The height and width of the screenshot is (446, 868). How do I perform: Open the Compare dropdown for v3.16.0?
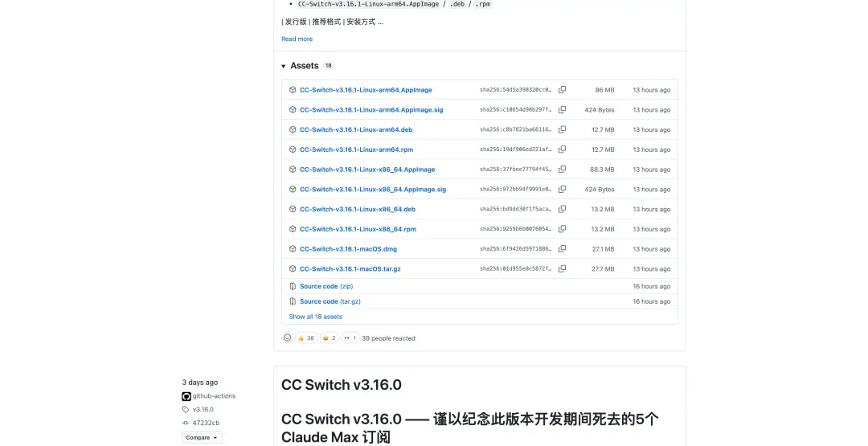202,438
